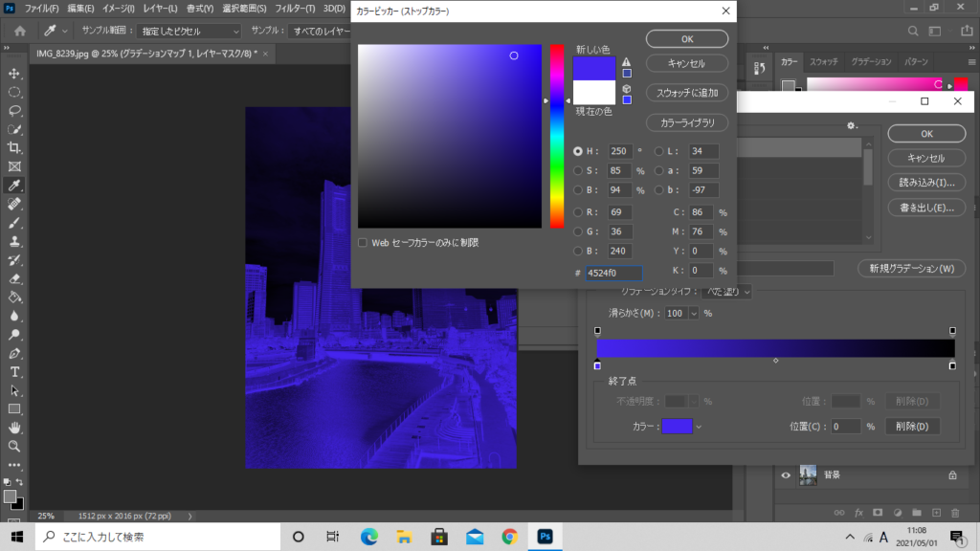This screenshot has width=980, height=551.
Task: Enable Web セーフカラーのみに制限 checkbox
Action: click(x=363, y=242)
